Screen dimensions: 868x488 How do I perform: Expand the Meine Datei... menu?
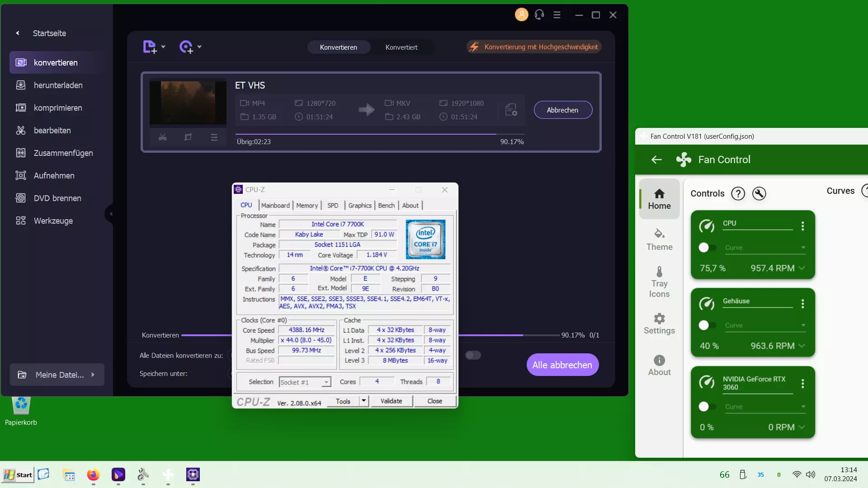[x=57, y=375]
